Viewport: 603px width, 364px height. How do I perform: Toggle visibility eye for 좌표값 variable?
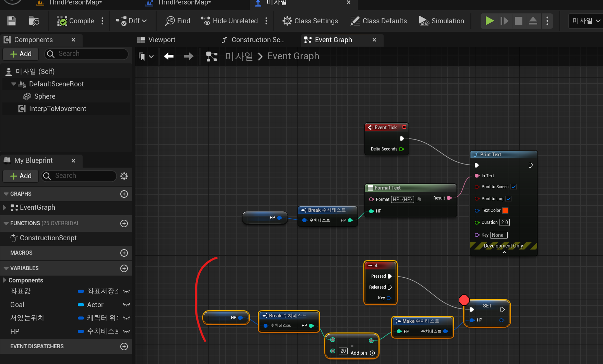click(126, 291)
